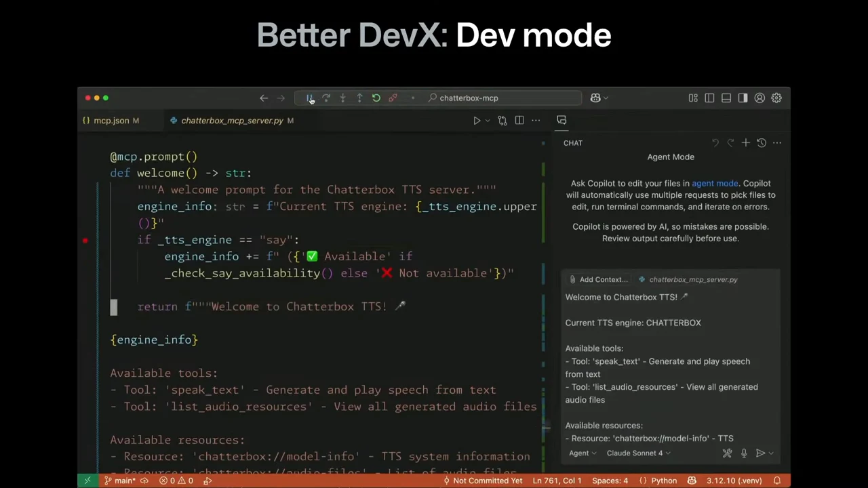Click inside the chat input text area
868x488 pixels.
point(671,366)
